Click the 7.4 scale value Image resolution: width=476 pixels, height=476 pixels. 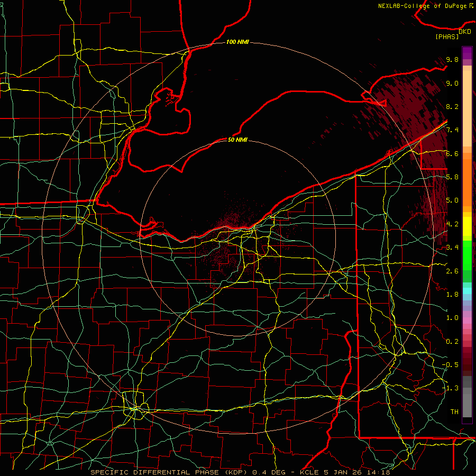pyautogui.click(x=452, y=130)
